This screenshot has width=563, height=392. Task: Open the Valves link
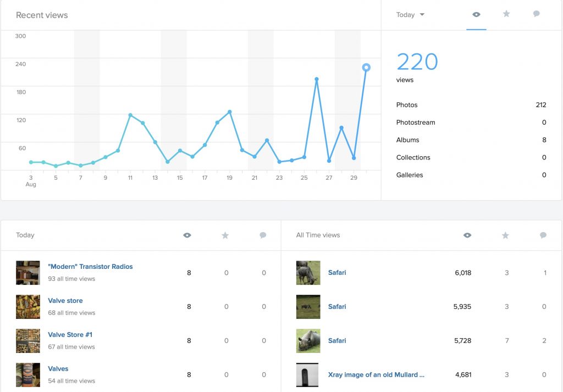[x=58, y=369]
